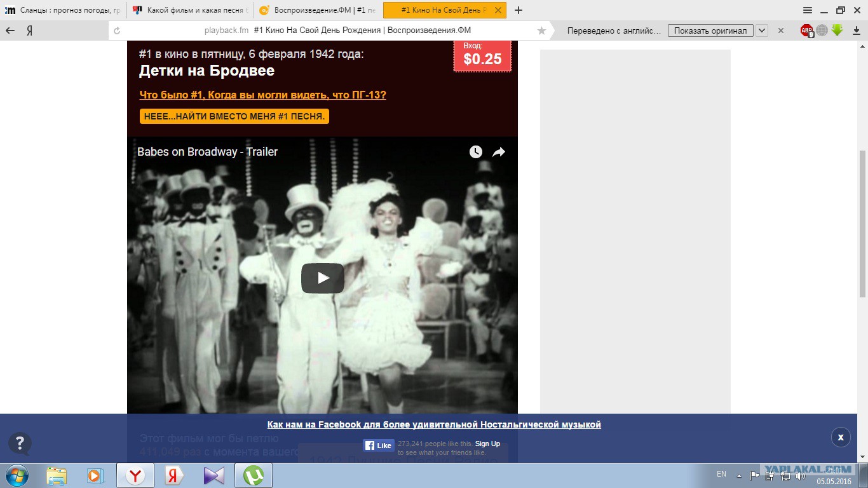Viewport: 868px width, 488px height.
Task: Click the 'Детки на Бродвее' movie title
Action: 207,71
